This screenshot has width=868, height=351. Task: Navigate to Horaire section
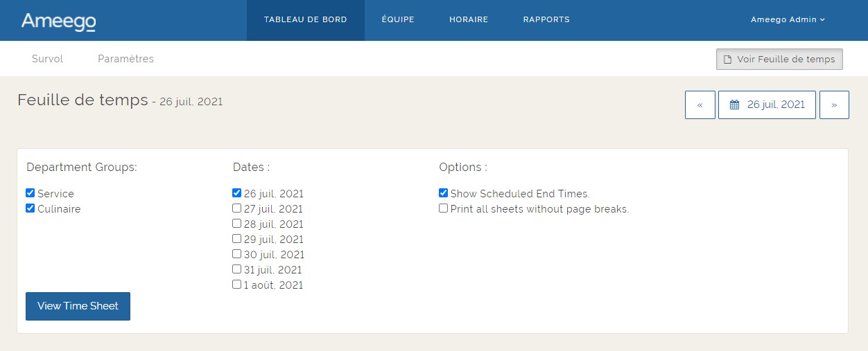[x=469, y=19]
